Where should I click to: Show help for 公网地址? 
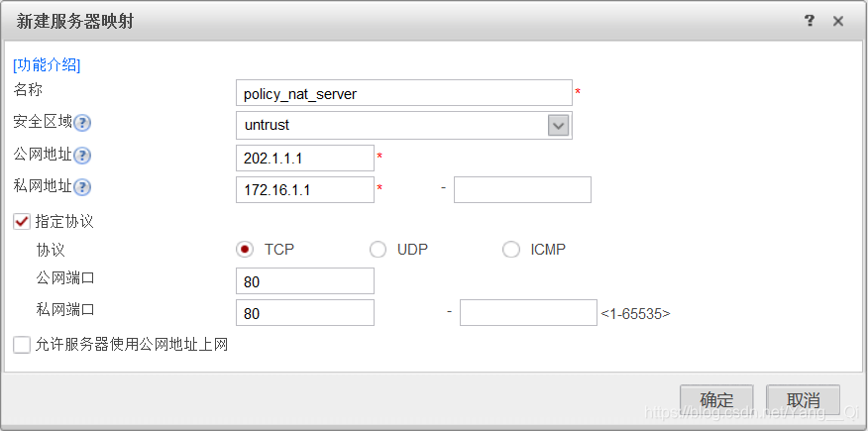click(x=82, y=156)
